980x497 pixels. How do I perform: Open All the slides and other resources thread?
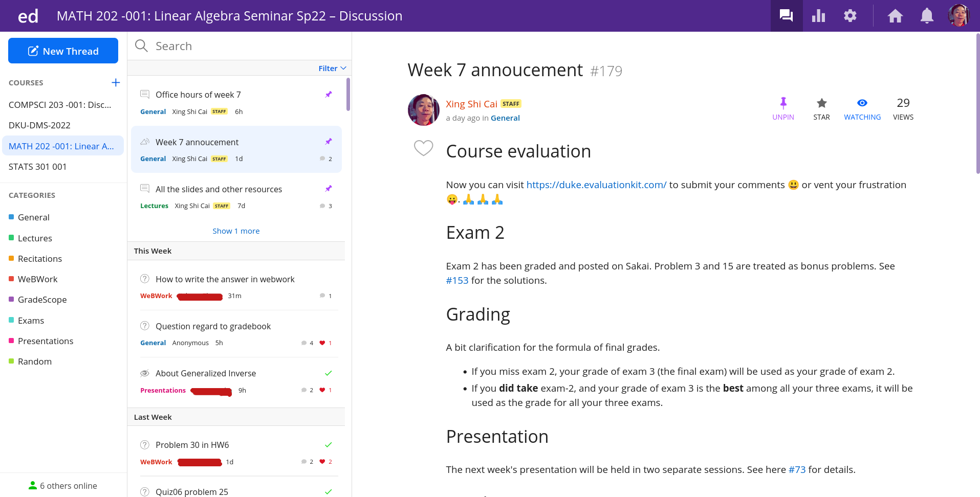click(x=236, y=197)
